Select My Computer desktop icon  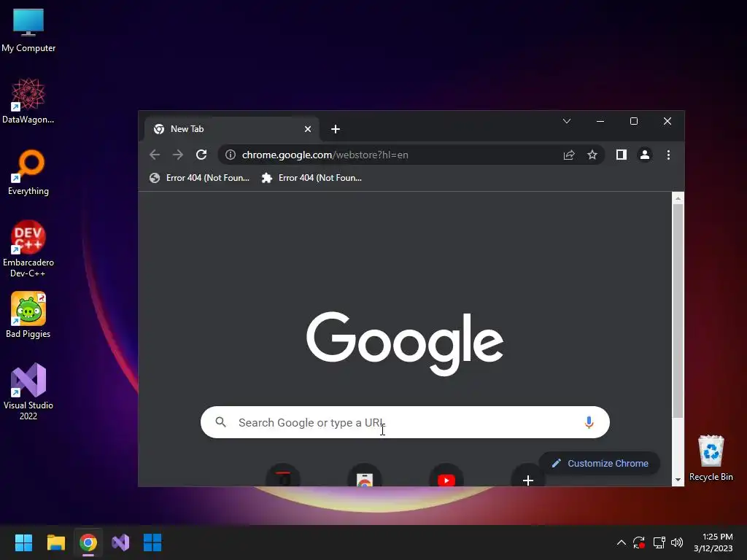[28, 31]
